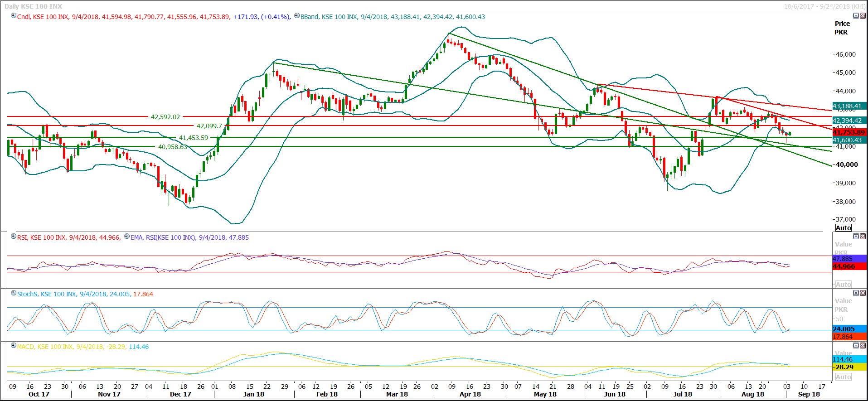This screenshot has height=401, width=868.
Task: Click the Daily KSE 100 INX chart title
Action: (33, 6)
